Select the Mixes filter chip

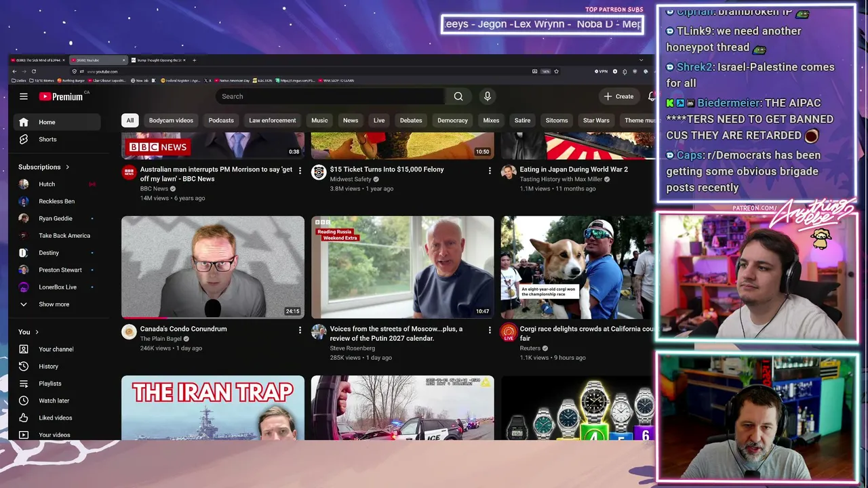tap(491, 121)
